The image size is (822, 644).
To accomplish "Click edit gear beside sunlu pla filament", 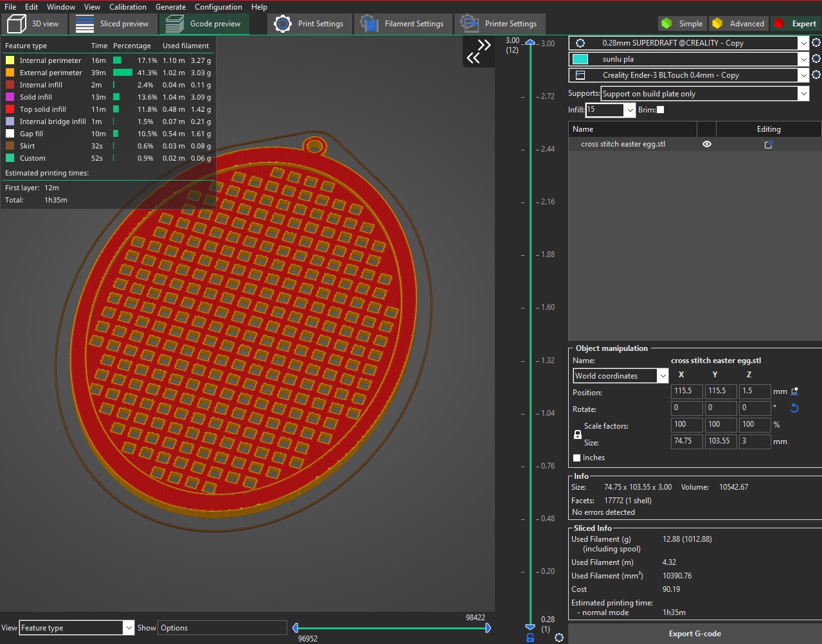I will coord(816,58).
